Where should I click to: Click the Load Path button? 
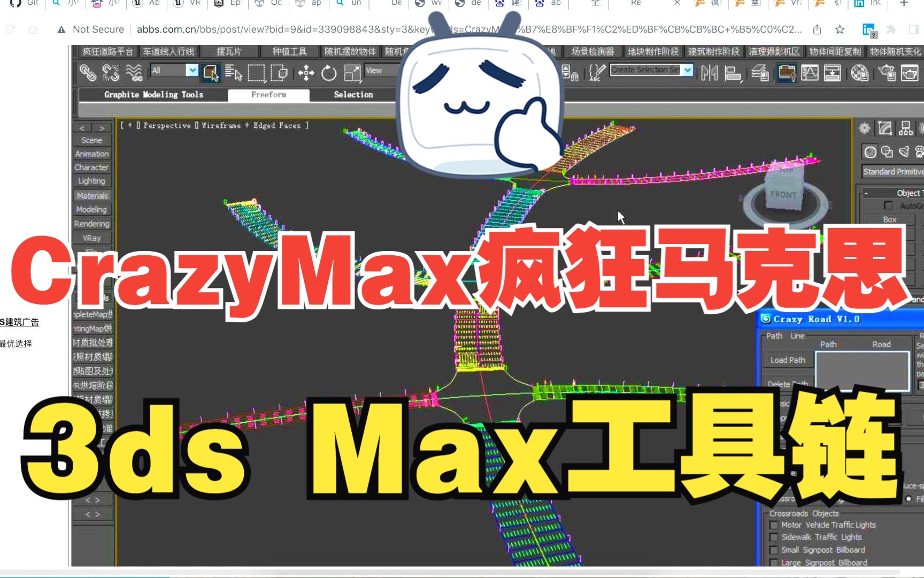coord(788,360)
